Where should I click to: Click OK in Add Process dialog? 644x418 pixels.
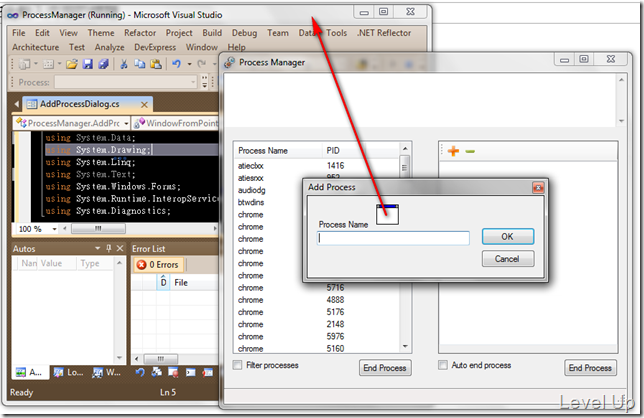[x=508, y=237]
